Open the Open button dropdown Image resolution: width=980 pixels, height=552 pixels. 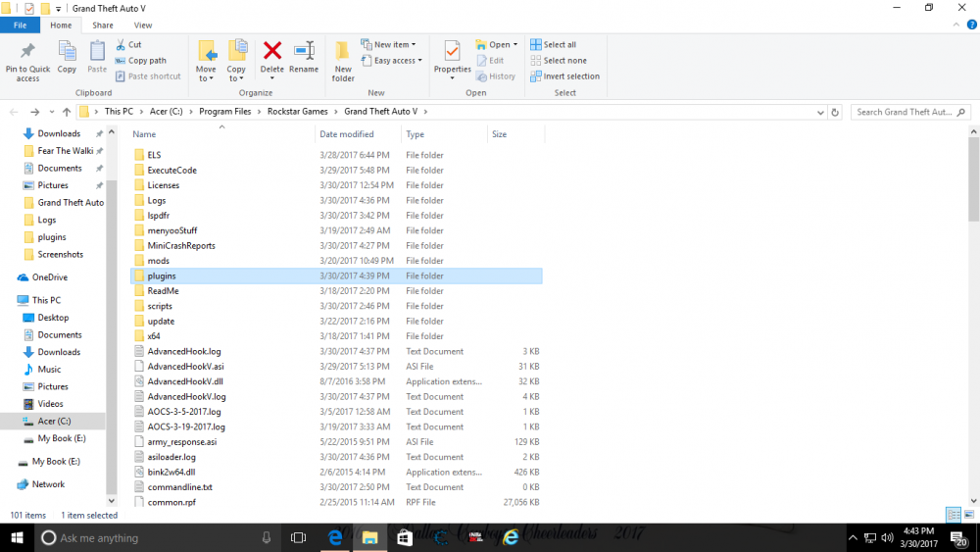click(x=515, y=44)
